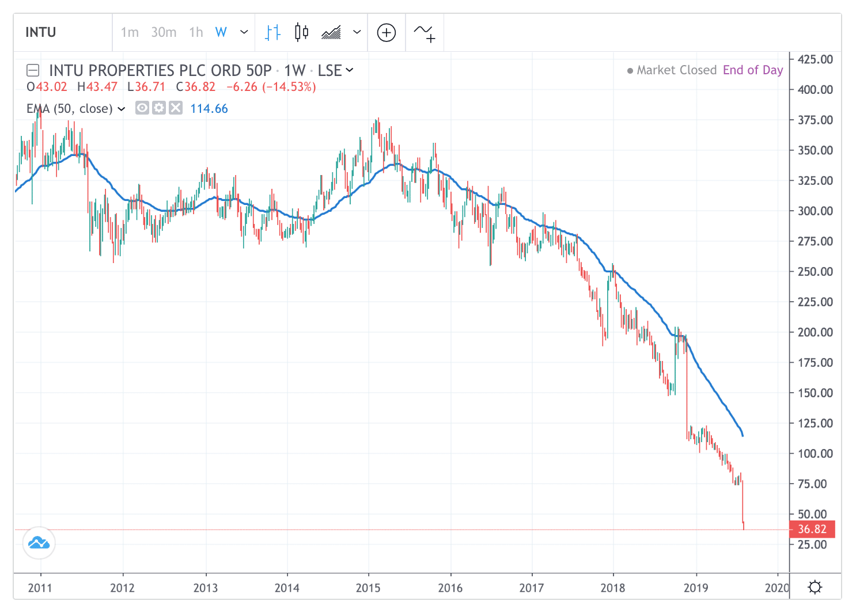Toggle EMA indicator visibility eye icon
This screenshot has width=856, height=616.
click(142, 108)
